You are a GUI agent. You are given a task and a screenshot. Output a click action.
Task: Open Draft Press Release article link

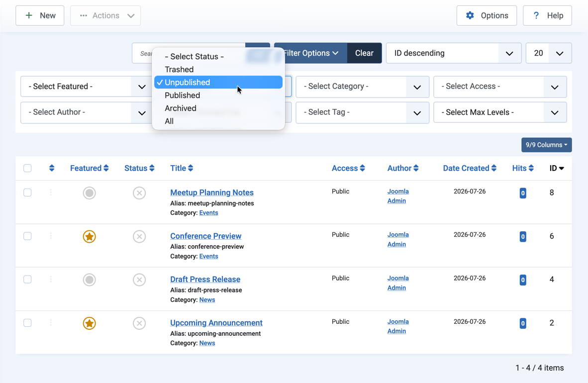coord(205,280)
